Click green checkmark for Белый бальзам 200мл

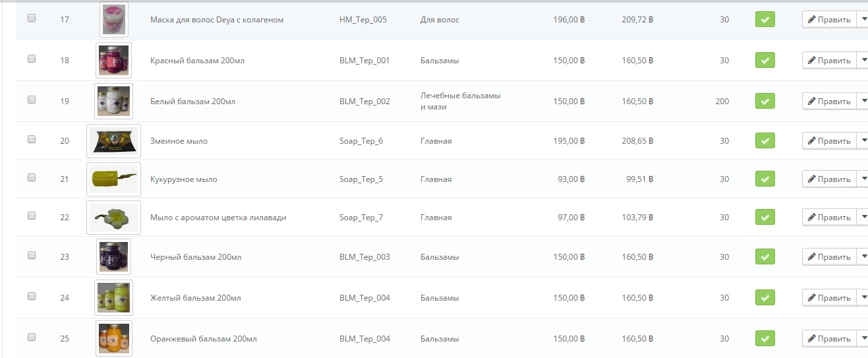pos(765,102)
